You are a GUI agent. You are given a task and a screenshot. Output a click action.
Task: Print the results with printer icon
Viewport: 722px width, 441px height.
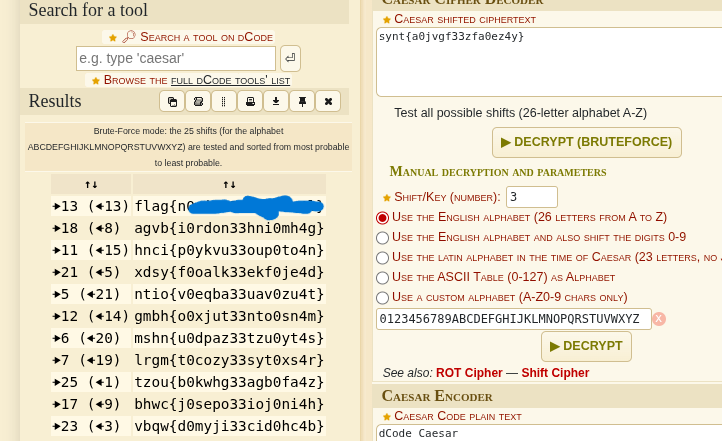pyautogui.click(x=250, y=101)
